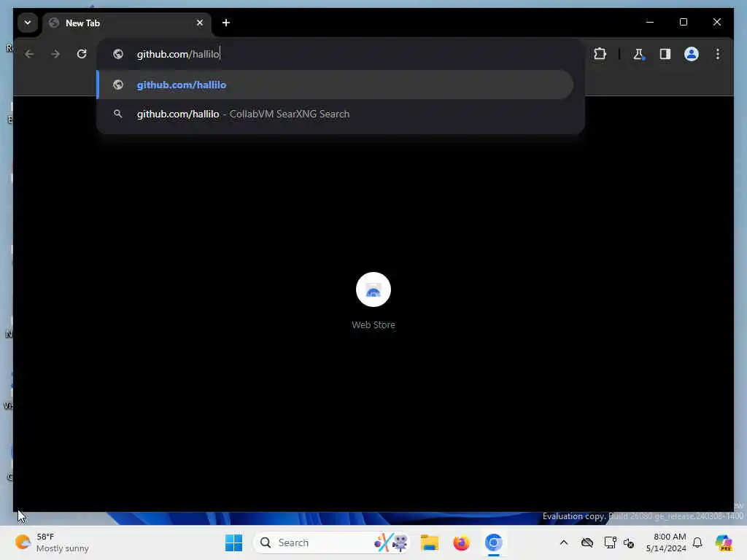Screen dimensions: 747x560
Task: Open File Explorer from taskbar
Action: pos(429,542)
